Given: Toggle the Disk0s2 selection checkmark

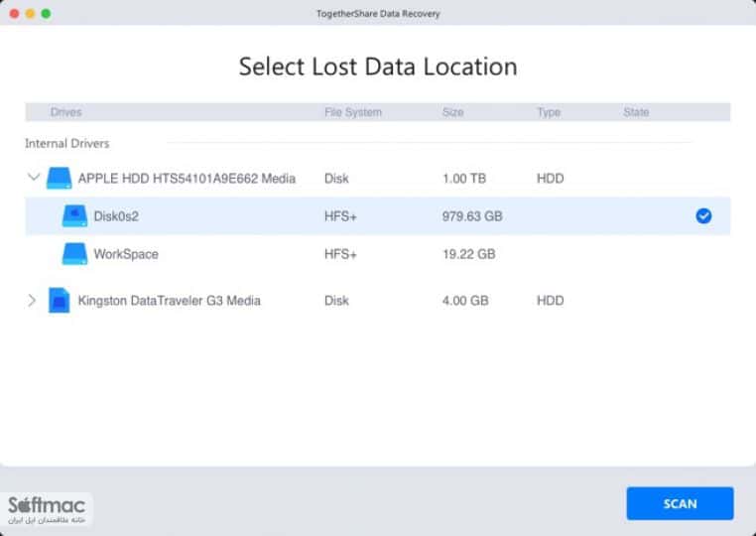Looking at the screenshot, I should pos(703,215).
